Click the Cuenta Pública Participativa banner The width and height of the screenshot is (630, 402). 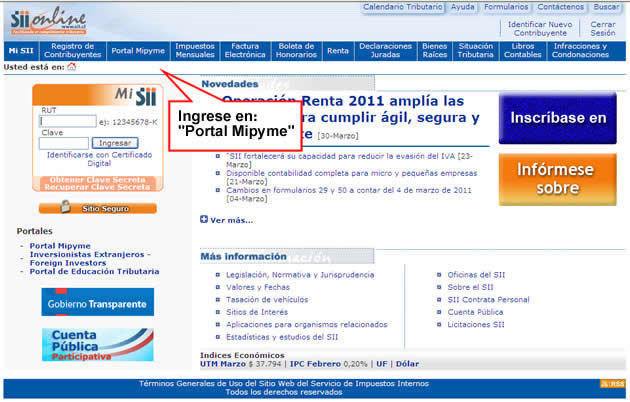98,345
